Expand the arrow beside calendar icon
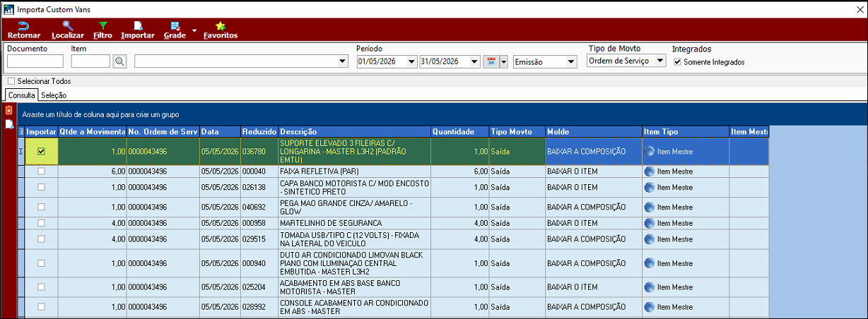The image size is (868, 319). point(504,61)
